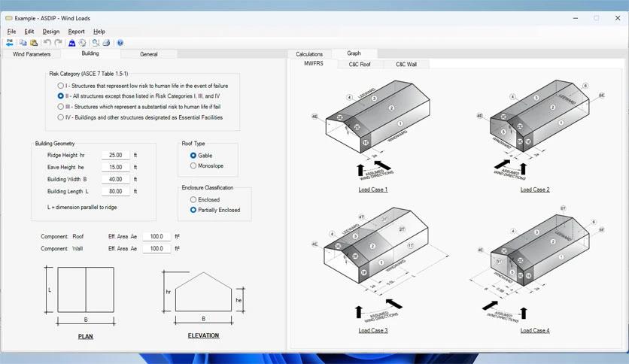The height and width of the screenshot is (364, 629).
Task: Switch to the C&C Roof tab
Action: point(359,65)
